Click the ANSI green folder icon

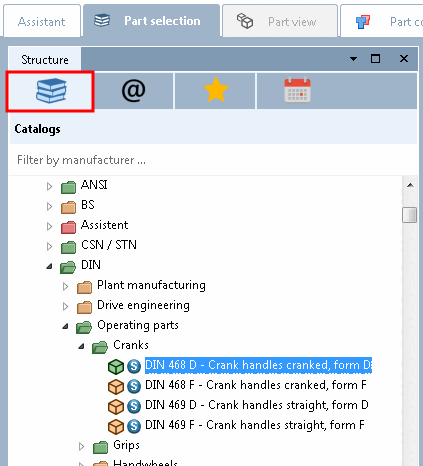(x=68, y=187)
